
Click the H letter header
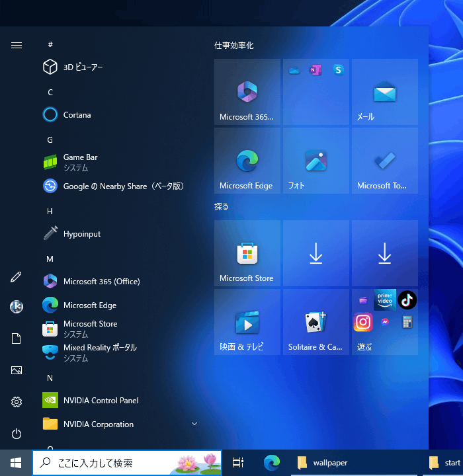pos(50,212)
